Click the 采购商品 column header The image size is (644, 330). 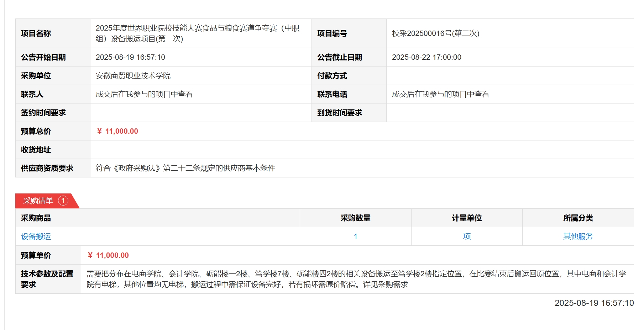(36, 218)
